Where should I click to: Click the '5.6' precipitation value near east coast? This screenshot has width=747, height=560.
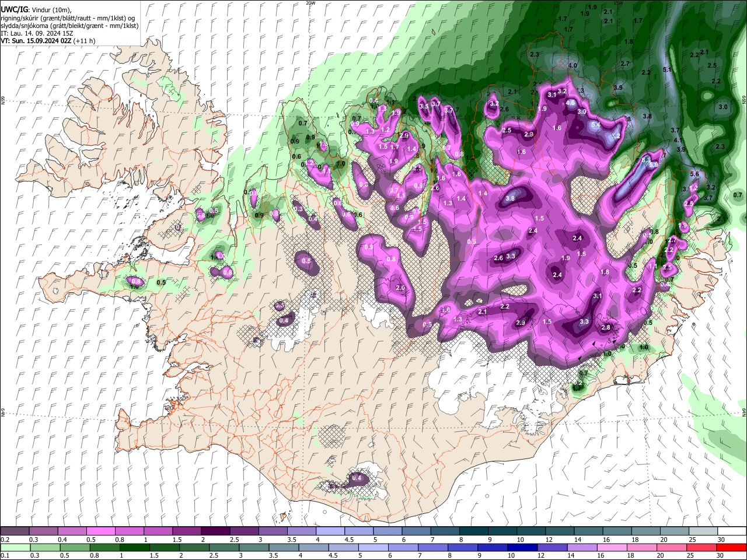coord(694,174)
